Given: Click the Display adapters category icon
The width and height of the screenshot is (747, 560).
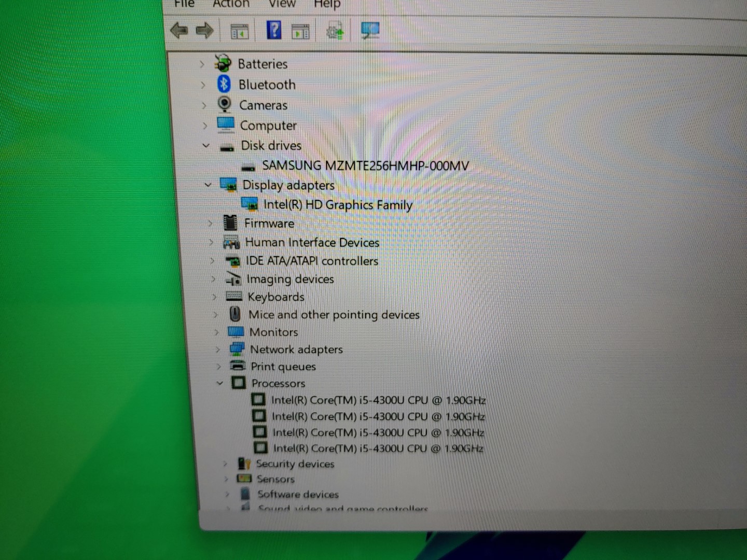Looking at the screenshot, I should [x=229, y=184].
